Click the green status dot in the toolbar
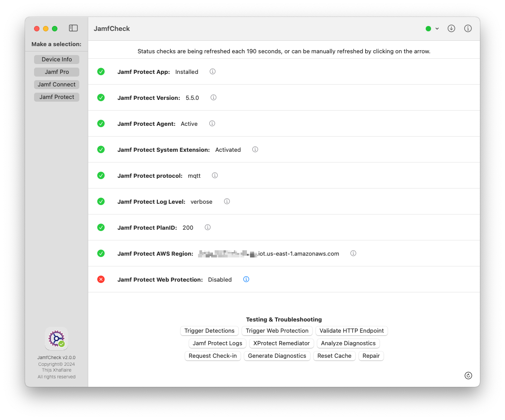Image resolution: width=505 pixels, height=420 pixels. [x=428, y=29]
